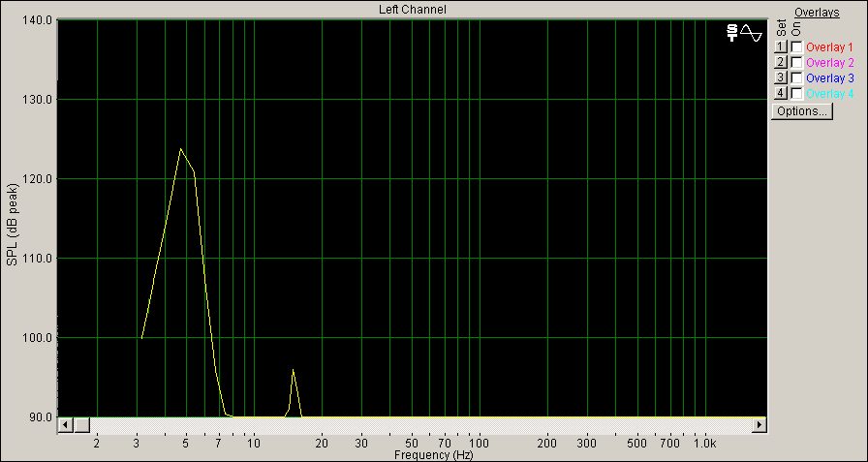Click the cyan Overlay 4 label
Screen dimensions: 868x462
(830, 94)
